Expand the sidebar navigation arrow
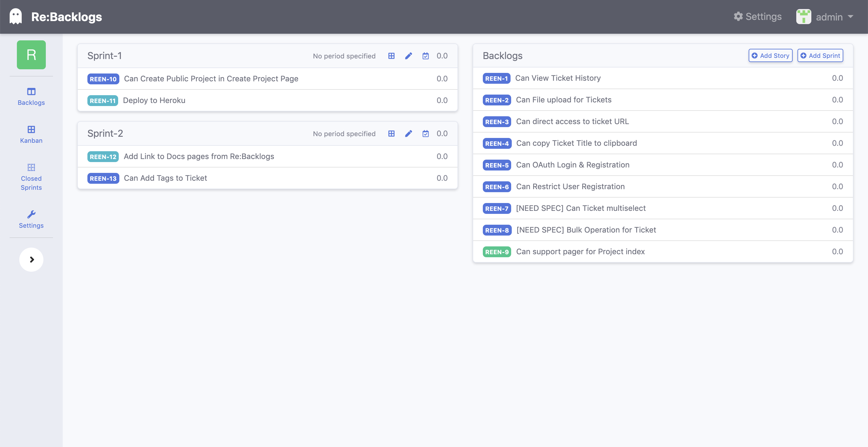The image size is (868, 447). tap(31, 259)
